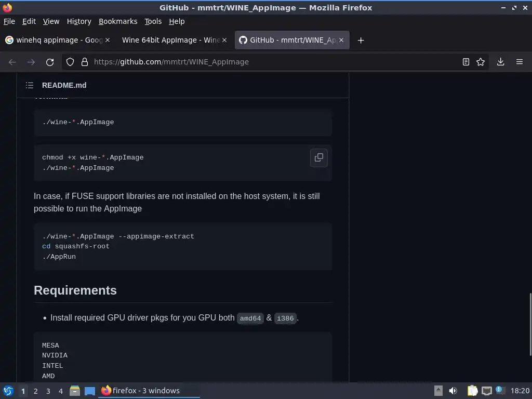Screen dimensions: 532x399
Task: Open the tracking protection shield icon
Action: [70, 62]
